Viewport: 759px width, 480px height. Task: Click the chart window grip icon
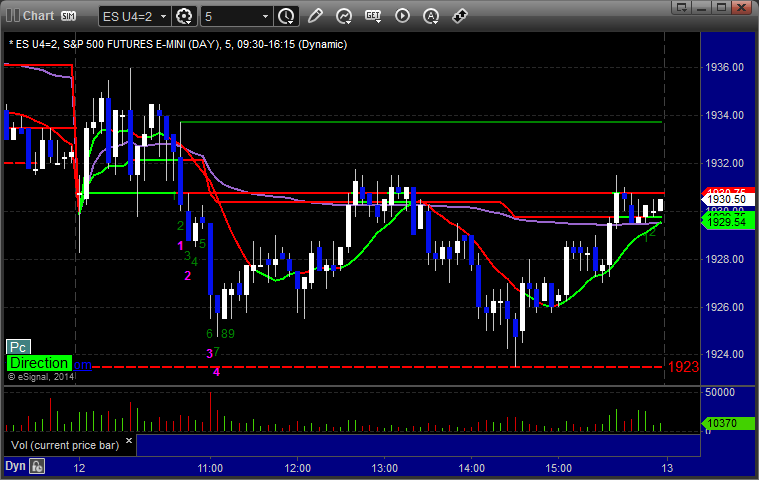(13, 15)
